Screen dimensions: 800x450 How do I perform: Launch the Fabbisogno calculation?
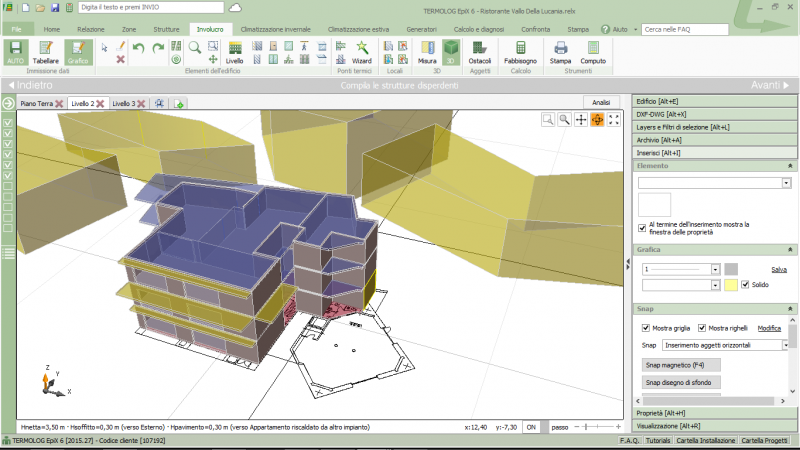tap(520, 51)
